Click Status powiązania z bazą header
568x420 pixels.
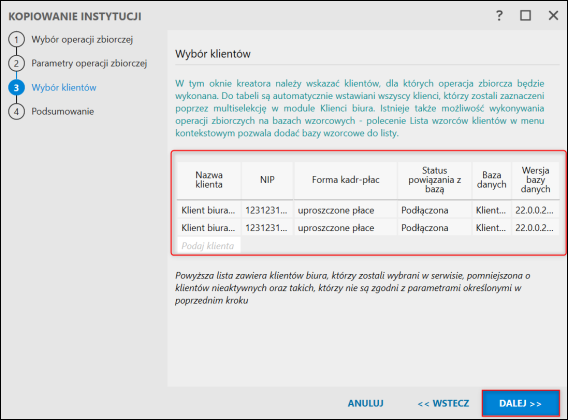[x=435, y=180]
